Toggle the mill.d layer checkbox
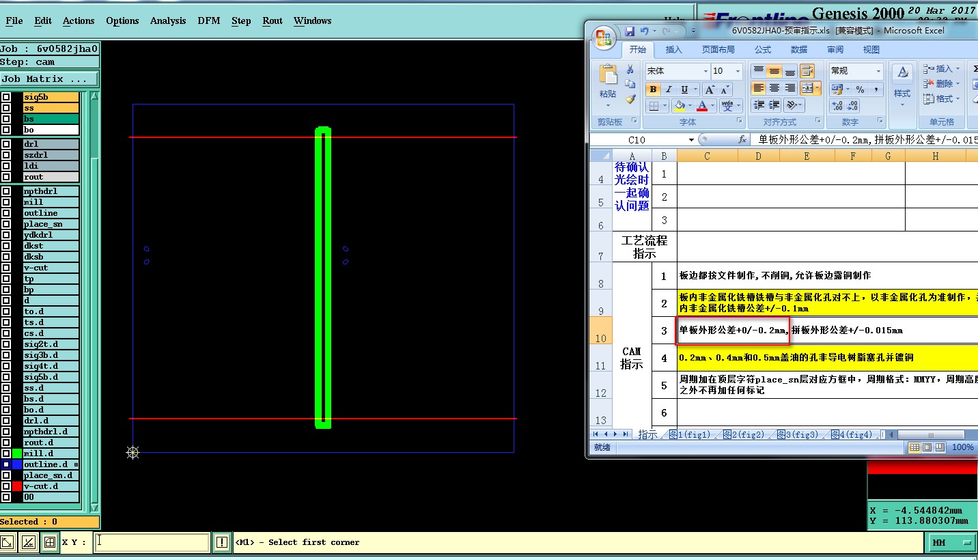The height and width of the screenshot is (560, 978). 6,453
